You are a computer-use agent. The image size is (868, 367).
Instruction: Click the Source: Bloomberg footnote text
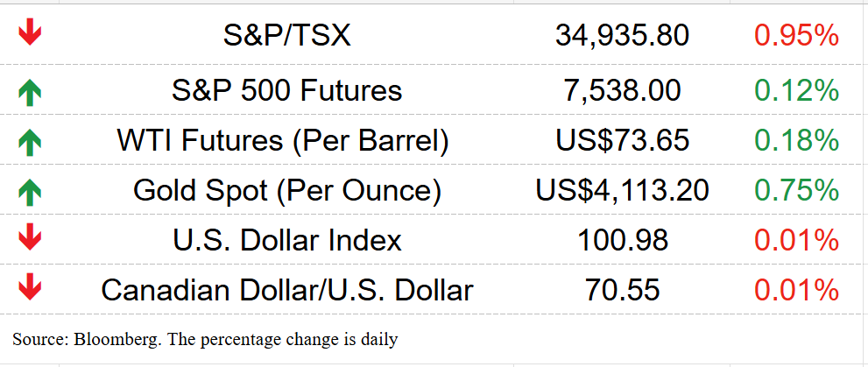205,339
